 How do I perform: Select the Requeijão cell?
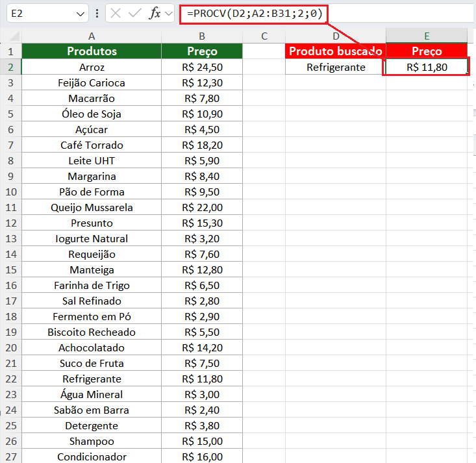pyautogui.click(x=92, y=254)
